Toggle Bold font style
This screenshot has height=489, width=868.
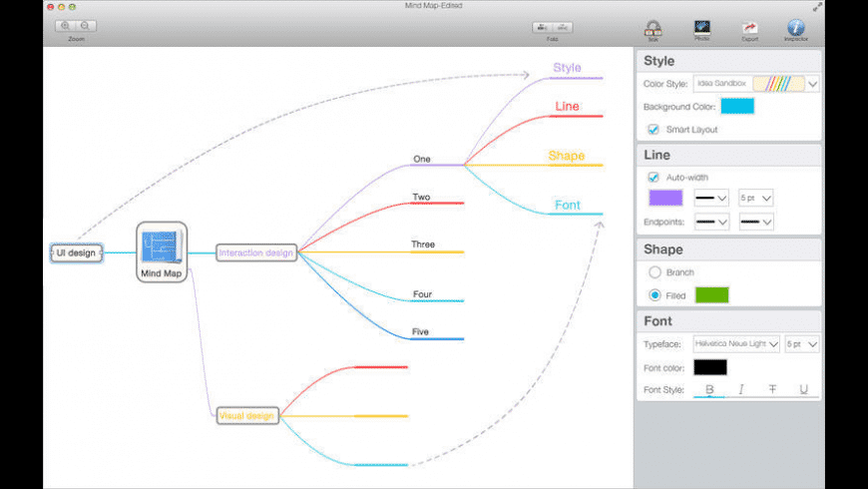tap(709, 389)
